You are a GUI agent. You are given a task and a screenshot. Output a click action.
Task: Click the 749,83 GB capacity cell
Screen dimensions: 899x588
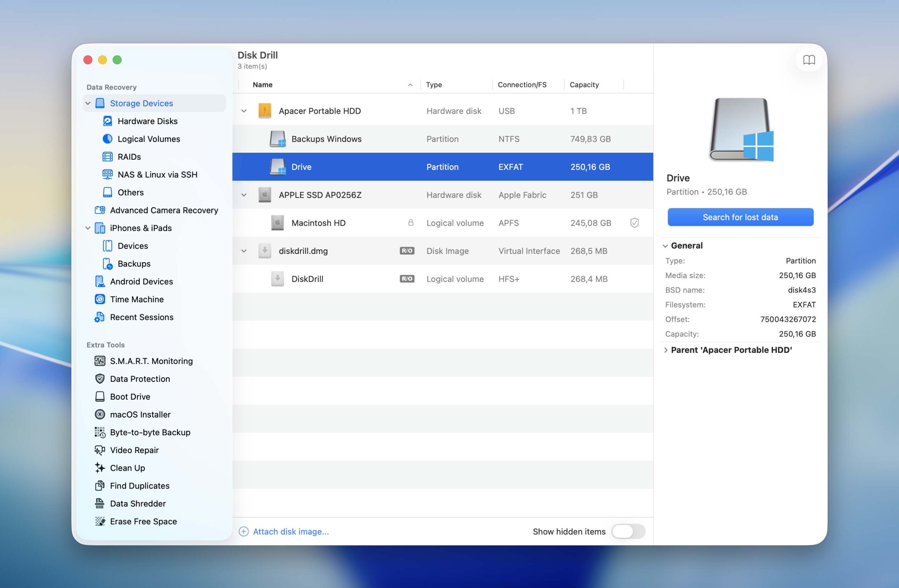coord(590,139)
